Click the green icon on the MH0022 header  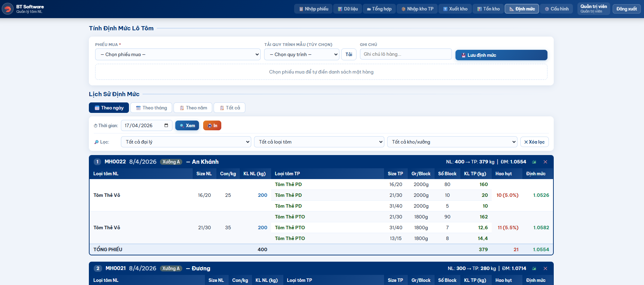(x=534, y=162)
